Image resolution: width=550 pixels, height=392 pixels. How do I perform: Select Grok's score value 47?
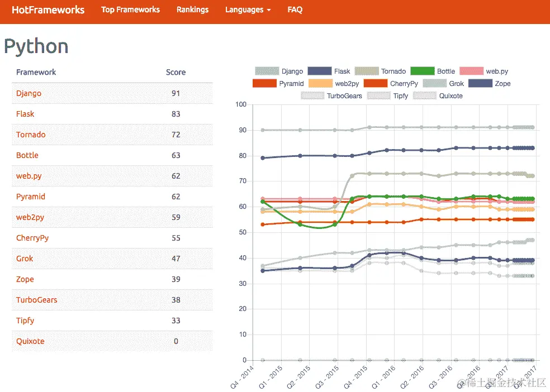[176, 259]
